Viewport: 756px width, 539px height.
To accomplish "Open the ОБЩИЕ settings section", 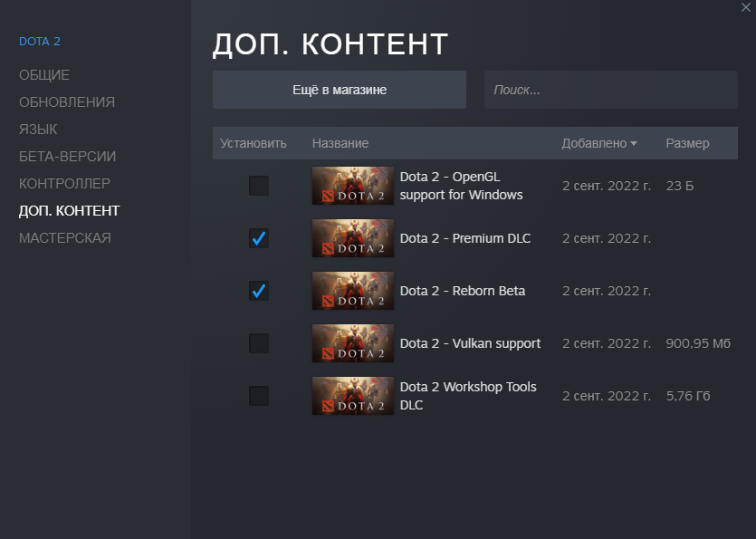I will click(x=44, y=75).
